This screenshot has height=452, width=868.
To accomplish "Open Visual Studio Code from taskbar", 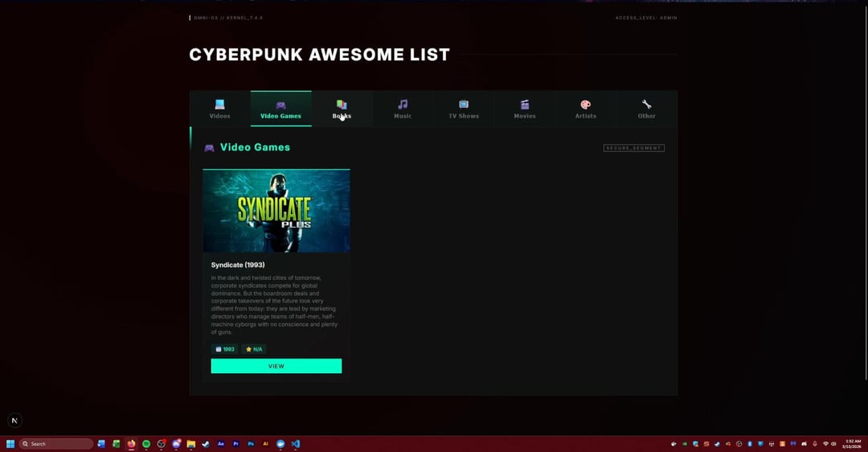I will tap(296, 444).
